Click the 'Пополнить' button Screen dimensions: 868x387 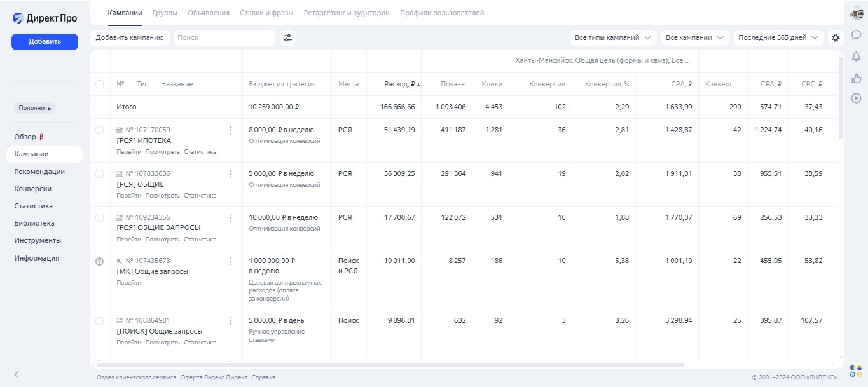pos(35,108)
